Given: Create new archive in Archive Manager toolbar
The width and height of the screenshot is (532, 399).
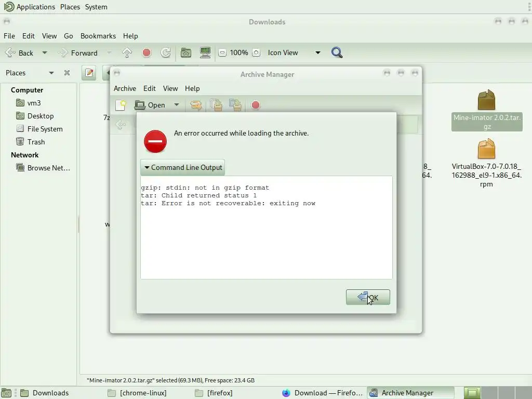Looking at the screenshot, I should coord(121,105).
